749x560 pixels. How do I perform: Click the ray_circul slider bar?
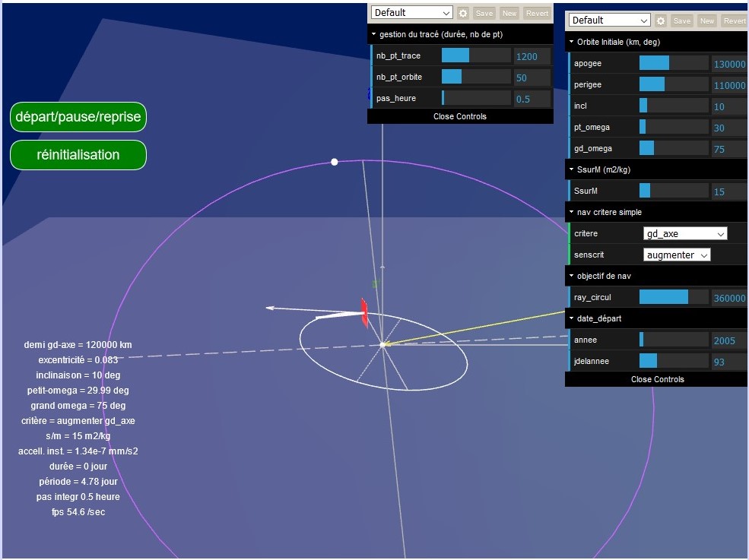click(674, 297)
